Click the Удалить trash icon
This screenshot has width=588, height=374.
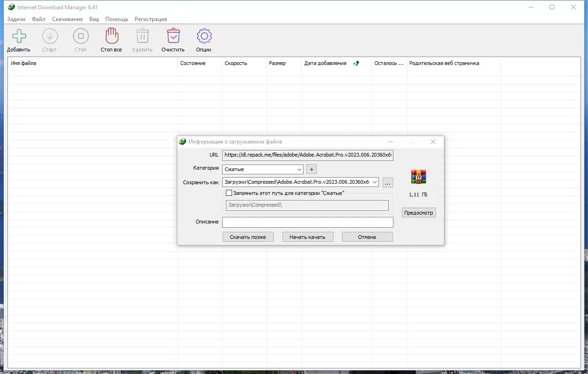click(142, 36)
